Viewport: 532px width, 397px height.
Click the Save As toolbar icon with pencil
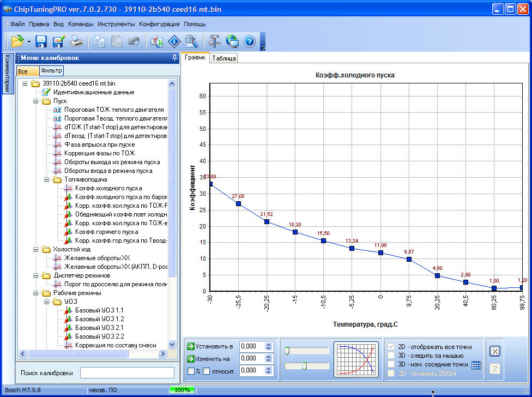pos(59,41)
